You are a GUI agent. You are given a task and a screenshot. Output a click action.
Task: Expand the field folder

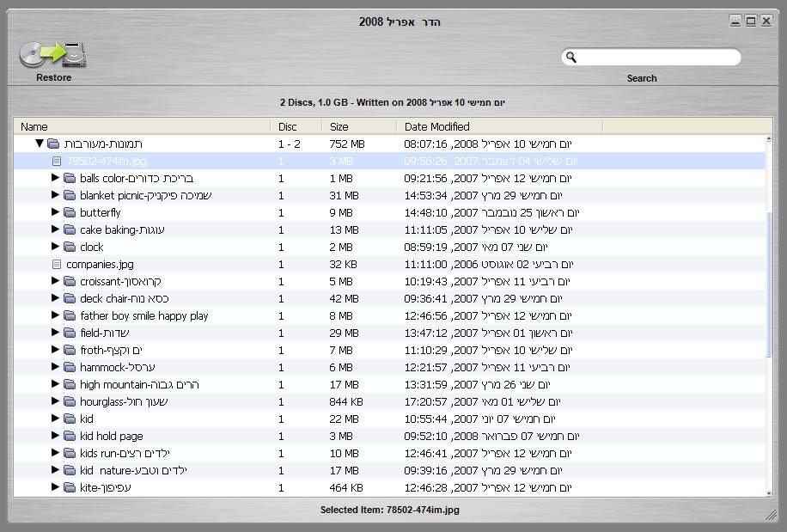[55, 333]
